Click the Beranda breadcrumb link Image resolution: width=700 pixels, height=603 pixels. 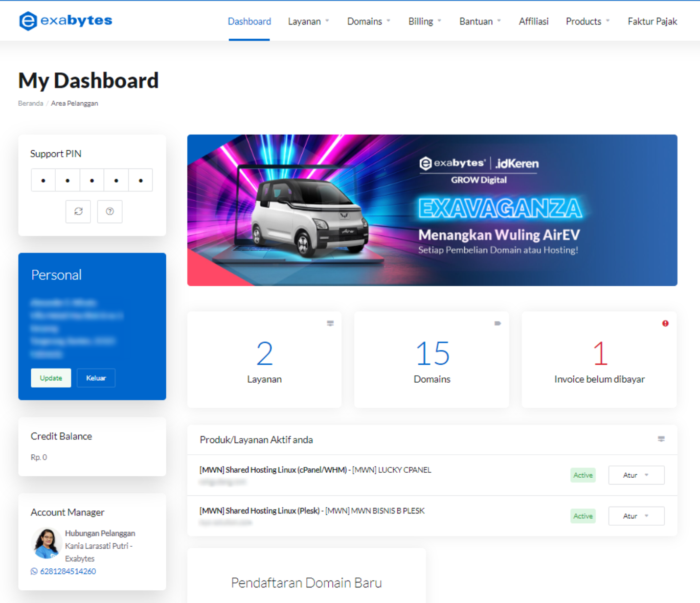(30, 103)
